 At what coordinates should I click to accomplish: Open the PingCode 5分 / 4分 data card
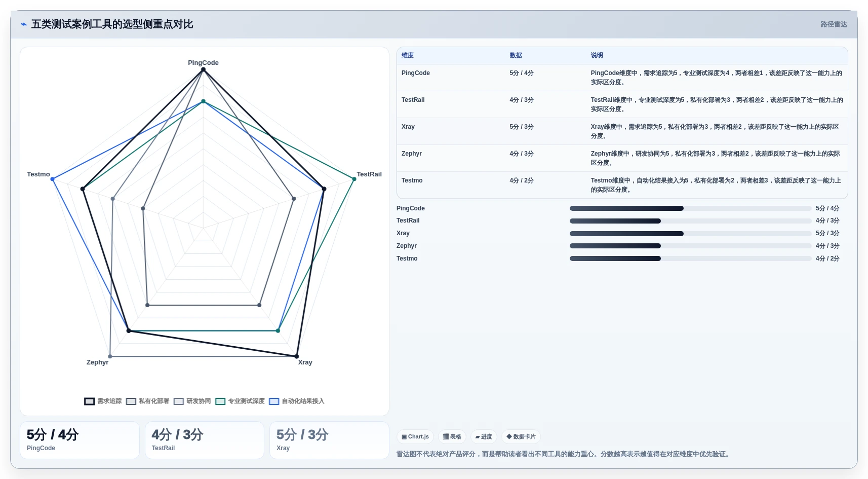[x=80, y=440]
